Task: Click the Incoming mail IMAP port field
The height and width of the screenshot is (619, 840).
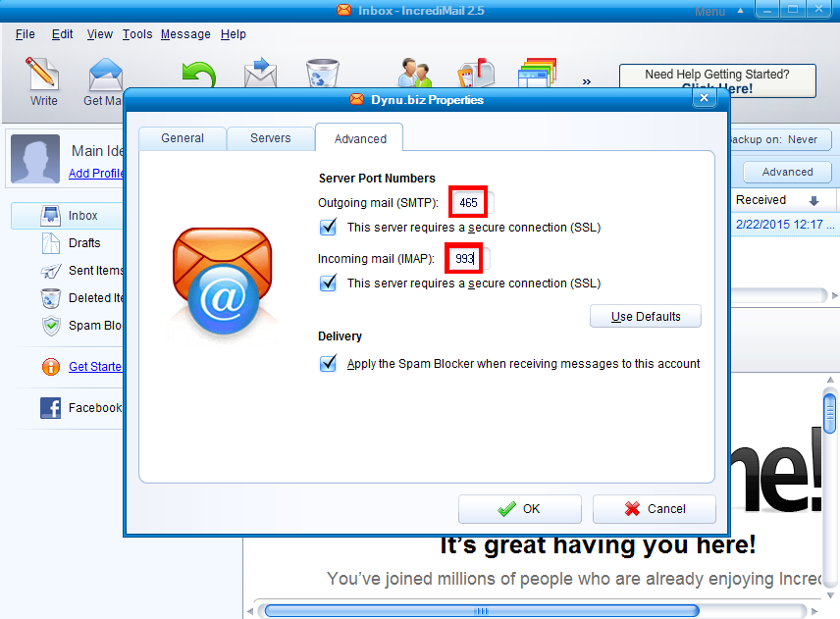Action: 467,259
